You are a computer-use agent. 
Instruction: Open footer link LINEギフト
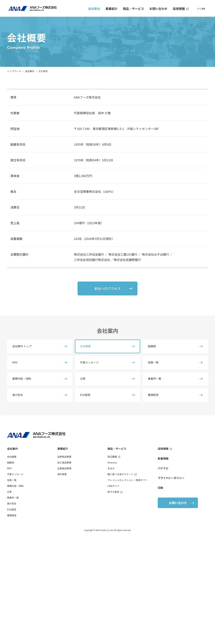(x=113, y=486)
